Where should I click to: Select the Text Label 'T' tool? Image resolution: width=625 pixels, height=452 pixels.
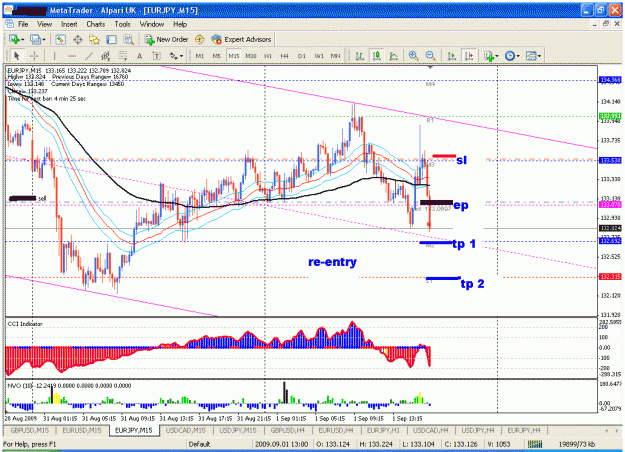coord(156,56)
